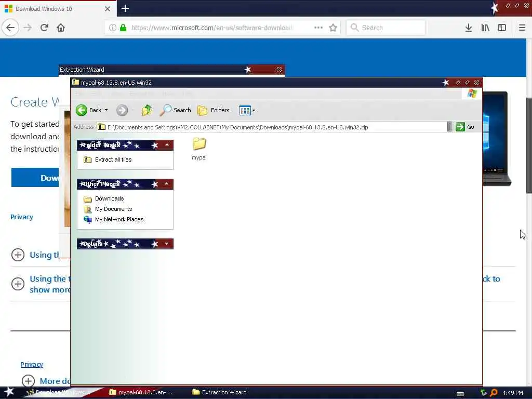This screenshot has height=399, width=532.
Task: Click the Firefox page vertical scrollbar
Action: pos(529,145)
